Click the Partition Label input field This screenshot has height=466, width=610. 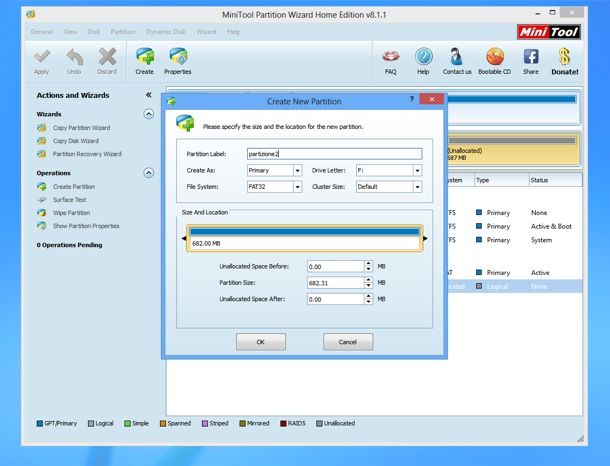coord(334,154)
